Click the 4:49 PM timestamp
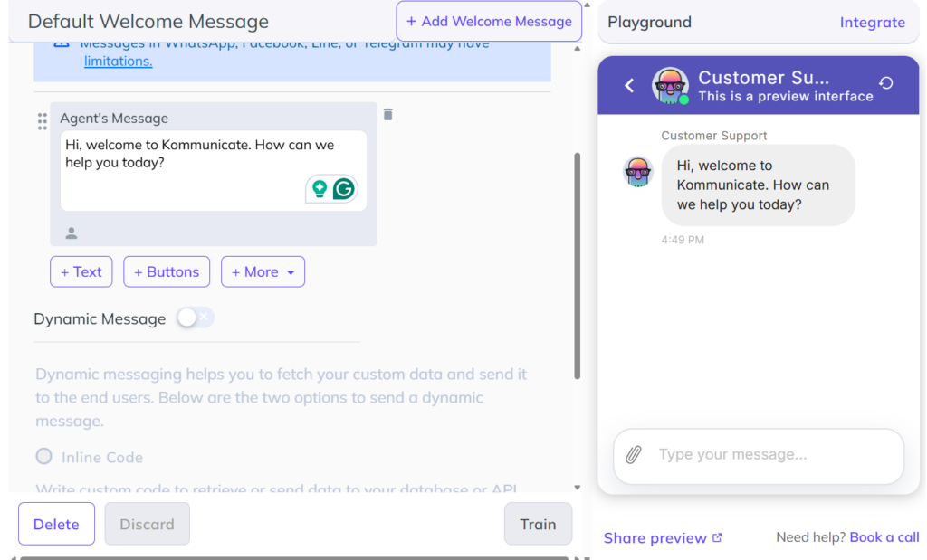 click(683, 240)
